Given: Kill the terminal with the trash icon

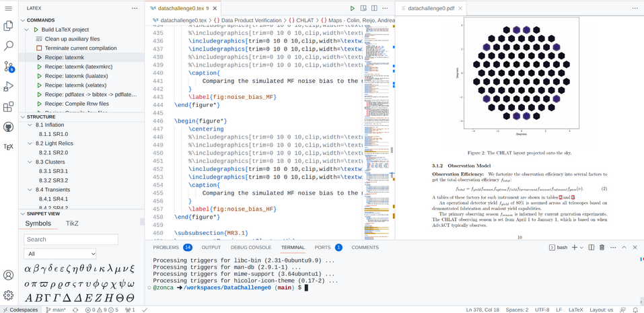Looking at the screenshot, I should pyautogui.click(x=602, y=248).
